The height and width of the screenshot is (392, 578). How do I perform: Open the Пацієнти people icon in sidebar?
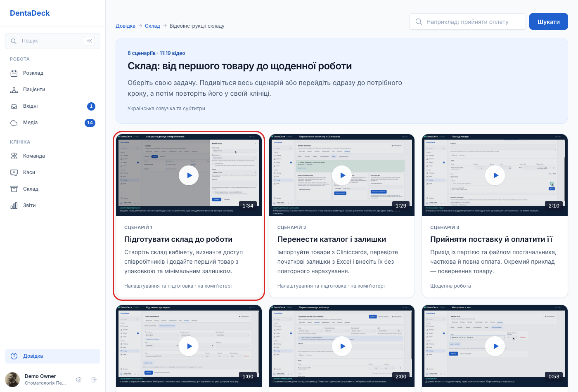point(14,90)
